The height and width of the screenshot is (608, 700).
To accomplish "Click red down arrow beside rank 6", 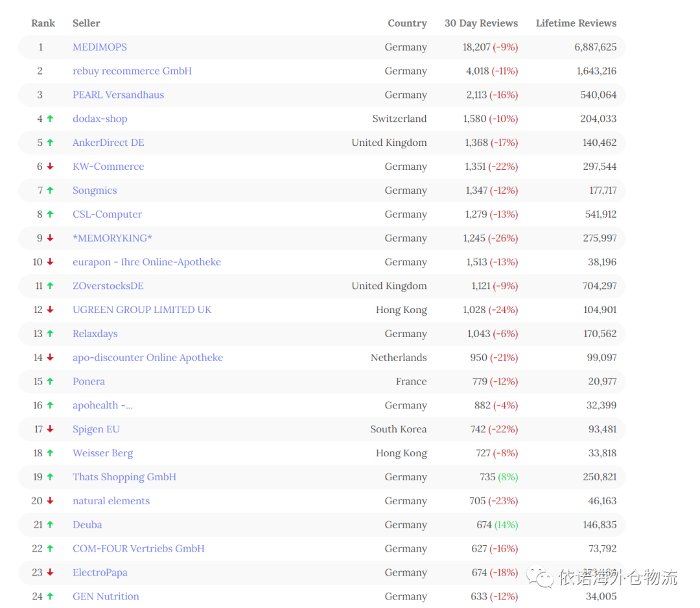I will click(x=50, y=167).
